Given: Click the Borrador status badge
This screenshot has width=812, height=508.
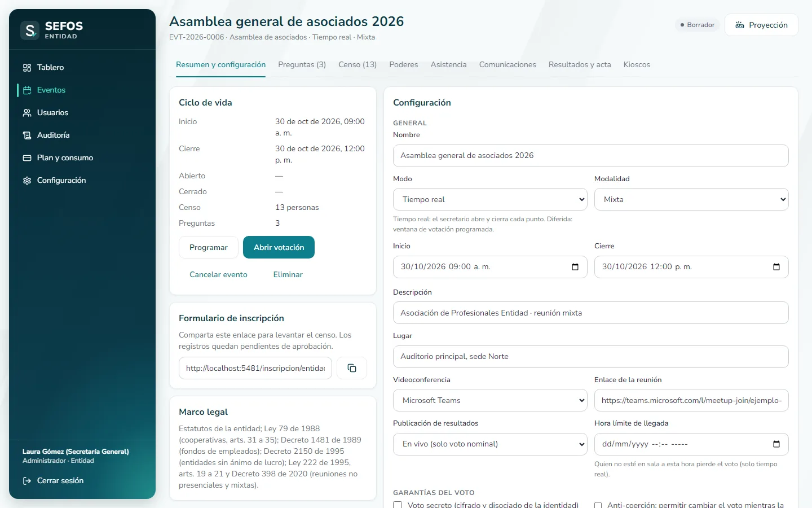Looking at the screenshot, I should coord(697,25).
